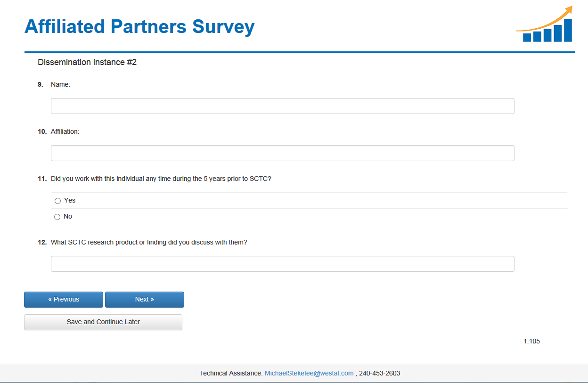Image resolution: width=588 pixels, height=383 pixels.
Task: Click the Name text field
Action: 282,106
